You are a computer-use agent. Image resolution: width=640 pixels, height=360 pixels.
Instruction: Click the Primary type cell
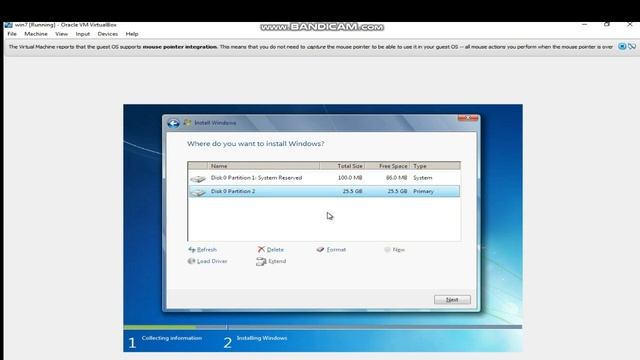[423, 191]
